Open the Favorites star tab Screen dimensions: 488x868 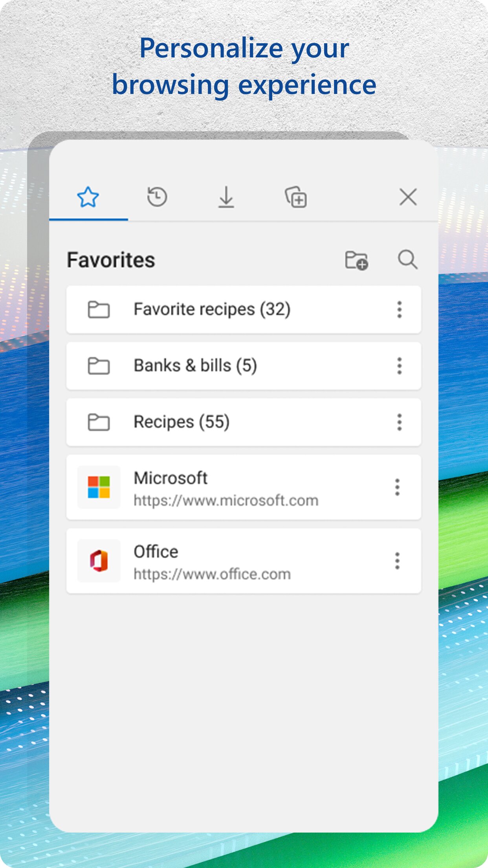click(x=88, y=197)
